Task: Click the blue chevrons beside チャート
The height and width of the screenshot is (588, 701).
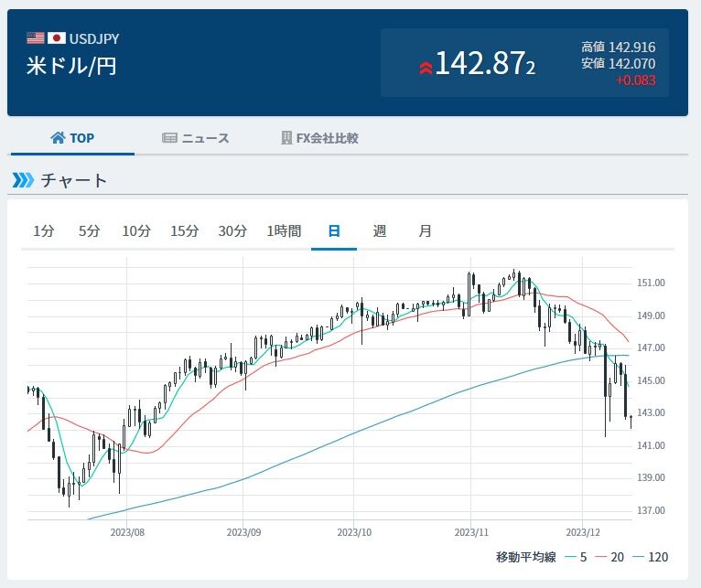Action: [23, 180]
